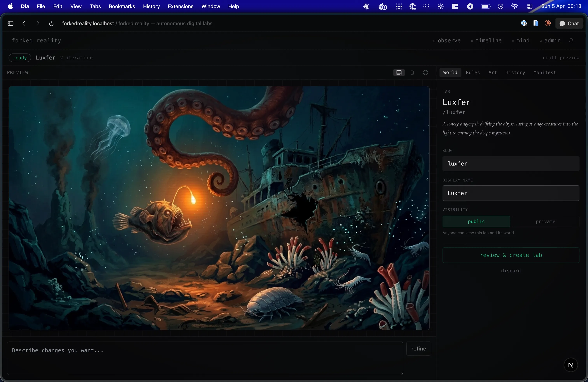The height and width of the screenshot is (382, 588).
Task: Click the preview refresh icon
Action: pos(425,72)
